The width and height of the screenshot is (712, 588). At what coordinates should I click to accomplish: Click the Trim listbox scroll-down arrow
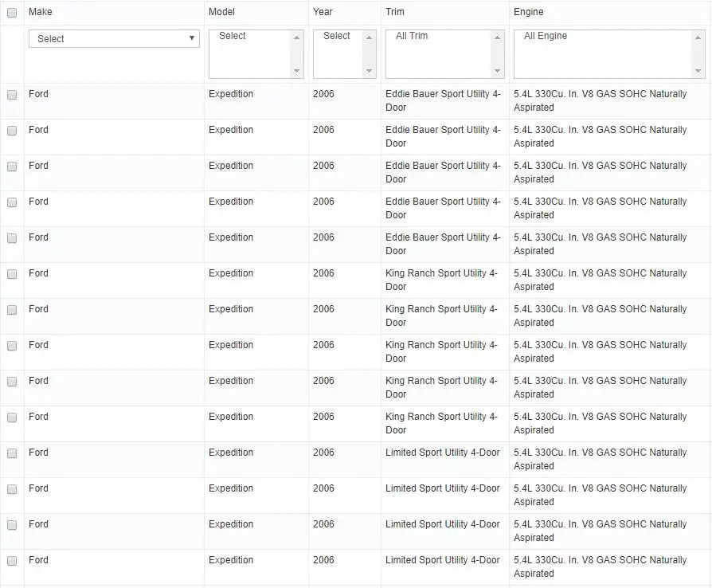pos(497,71)
